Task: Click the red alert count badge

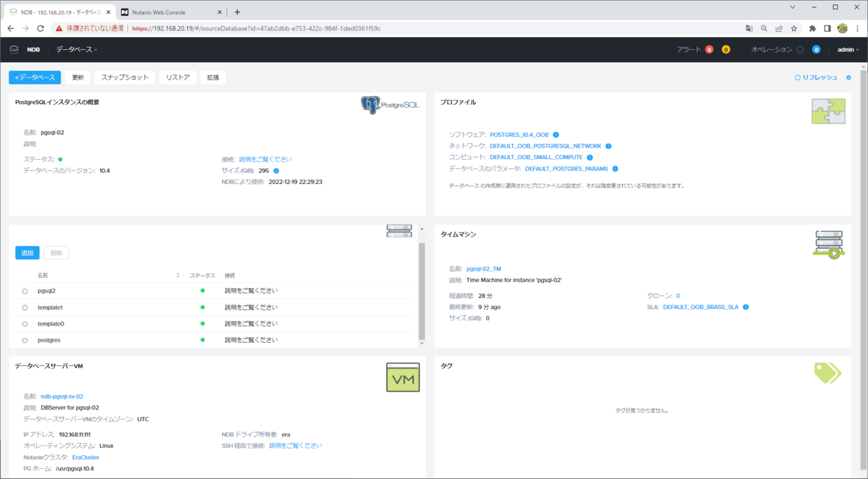Action: coord(709,49)
